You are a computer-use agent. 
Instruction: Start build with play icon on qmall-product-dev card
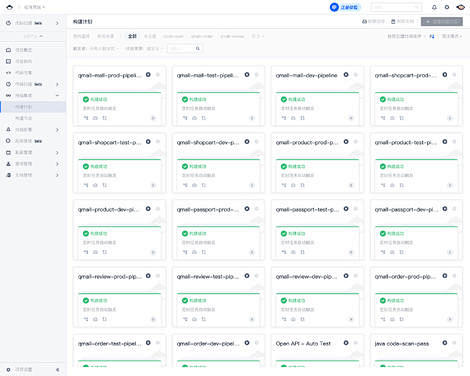click(x=153, y=252)
